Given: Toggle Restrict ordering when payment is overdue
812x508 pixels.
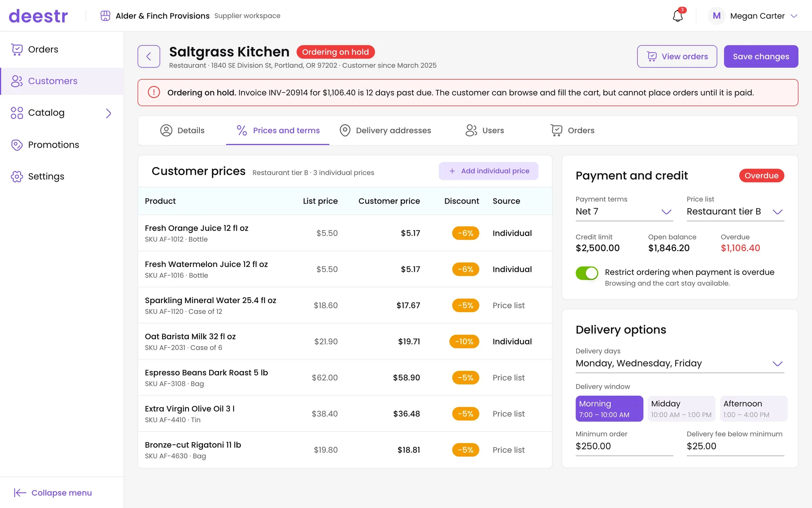Looking at the screenshot, I should point(587,273).
